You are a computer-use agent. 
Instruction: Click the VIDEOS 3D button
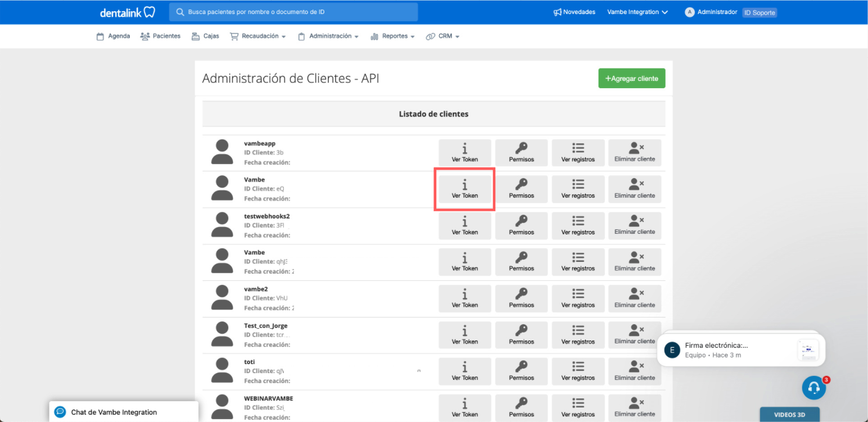click(x=789, y=415)
